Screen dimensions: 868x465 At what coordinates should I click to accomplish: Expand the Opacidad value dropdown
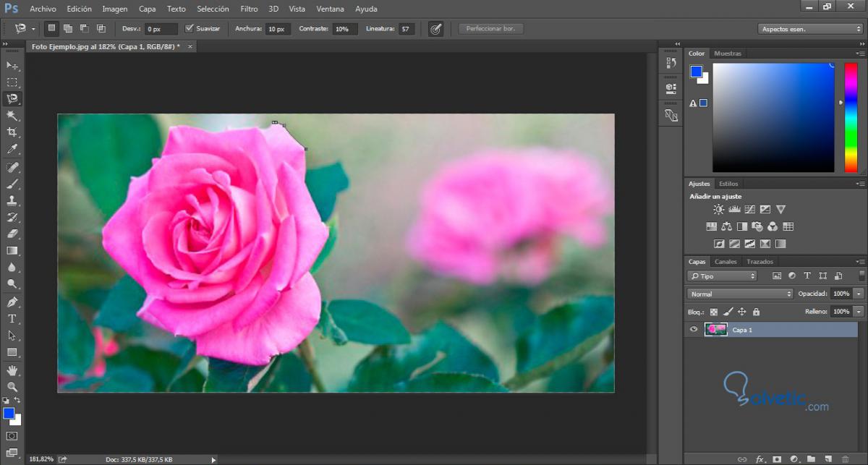pos(859,294)
